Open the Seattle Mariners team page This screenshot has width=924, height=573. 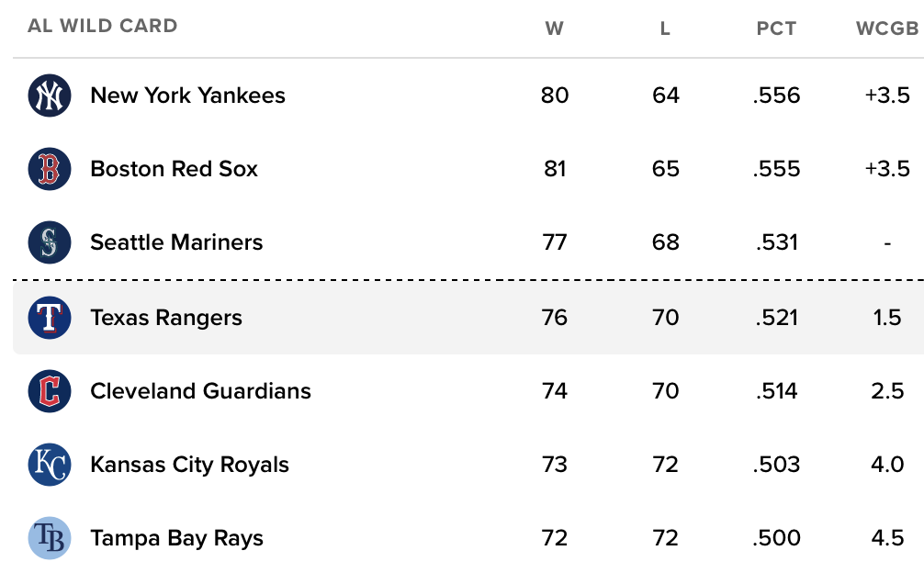click(x=176, y=242)
